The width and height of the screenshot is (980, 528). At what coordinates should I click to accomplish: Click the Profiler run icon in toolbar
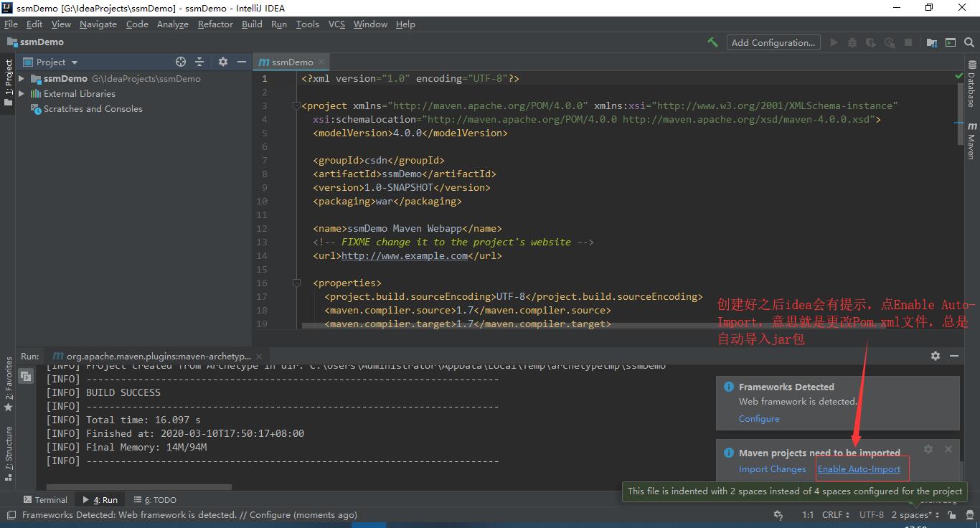click(890, 42)
